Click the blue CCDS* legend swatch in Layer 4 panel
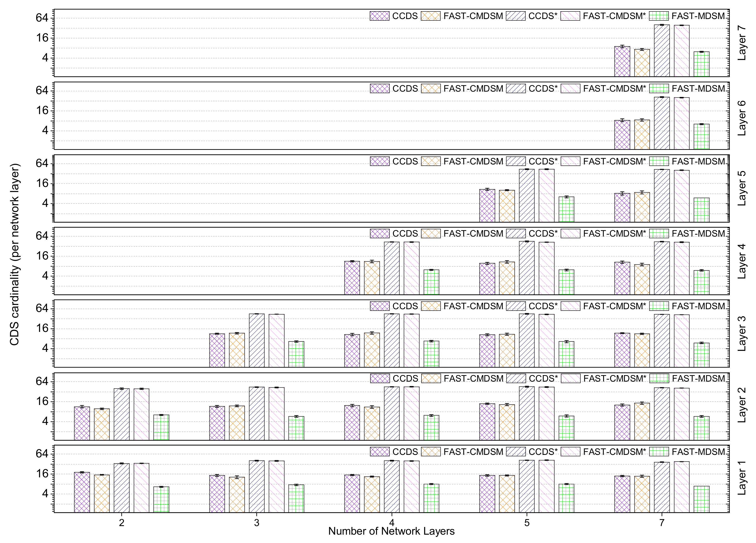 516,234
